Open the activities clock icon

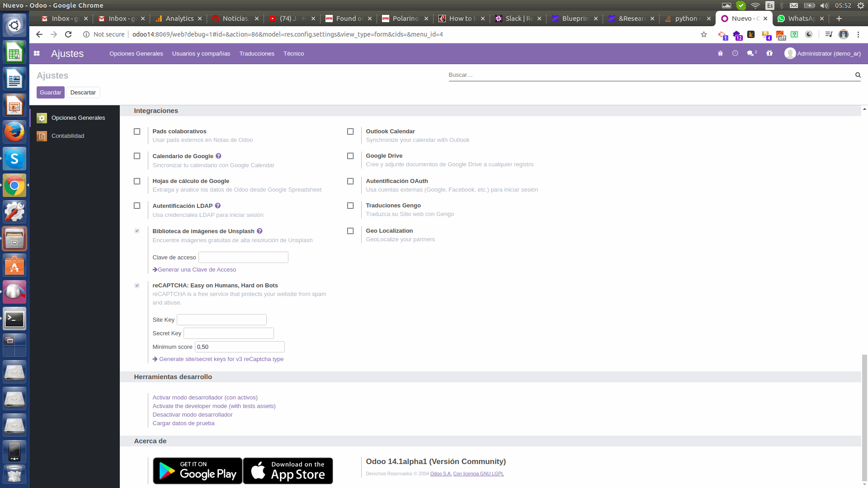click(735, 53)
